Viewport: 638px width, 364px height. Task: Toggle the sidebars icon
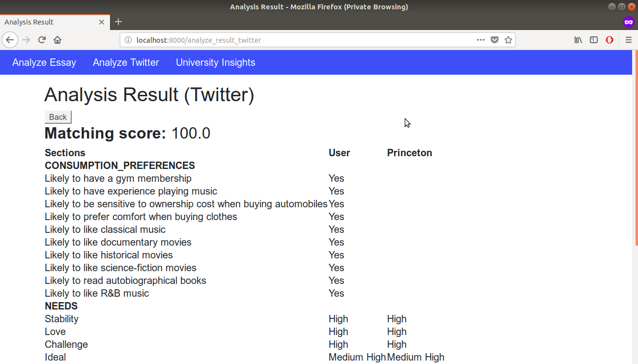[594, 40]
